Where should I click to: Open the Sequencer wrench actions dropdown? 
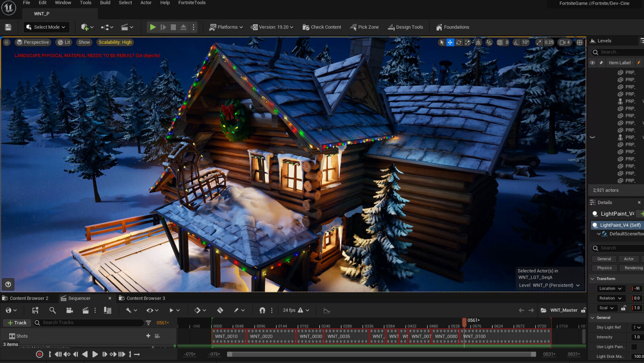click(131, 310)
